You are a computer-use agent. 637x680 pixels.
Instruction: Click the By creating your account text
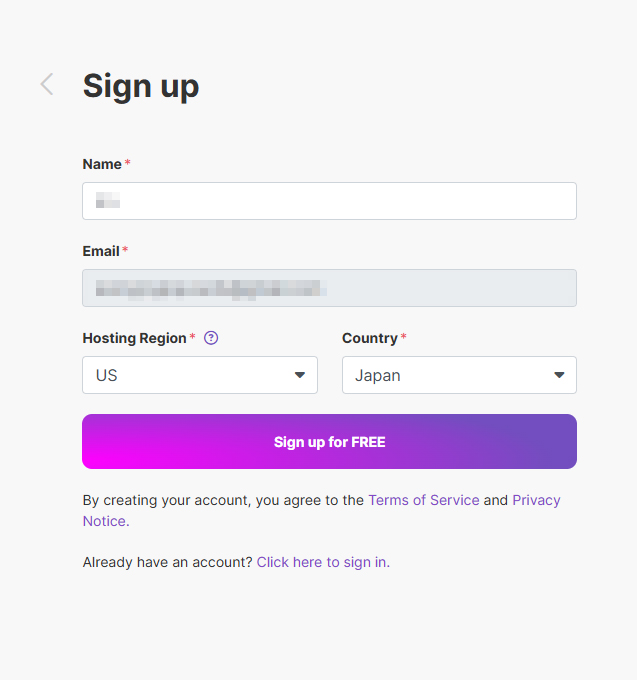pyautogui.click(x=222, y=500)
